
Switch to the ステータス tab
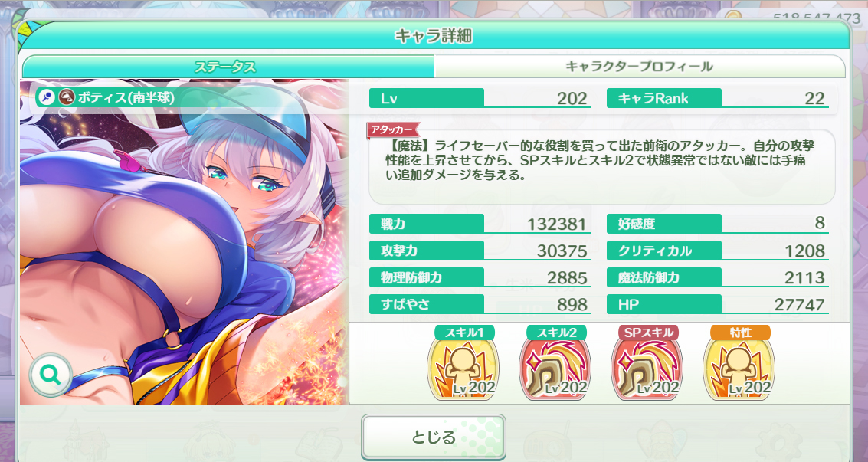click(x=228, y=67)
